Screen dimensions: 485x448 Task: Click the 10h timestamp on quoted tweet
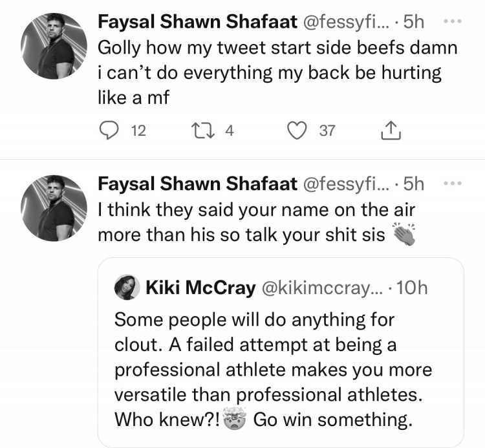point(412,288)
